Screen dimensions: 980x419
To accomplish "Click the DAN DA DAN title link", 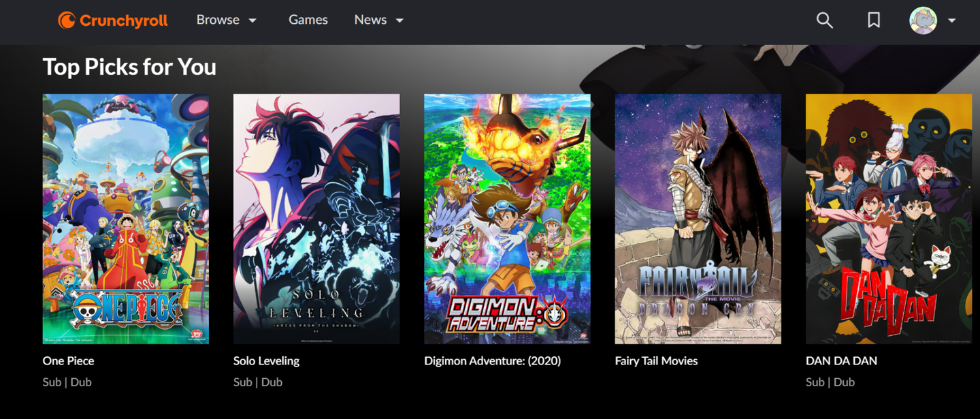I will tap(841, 360).
